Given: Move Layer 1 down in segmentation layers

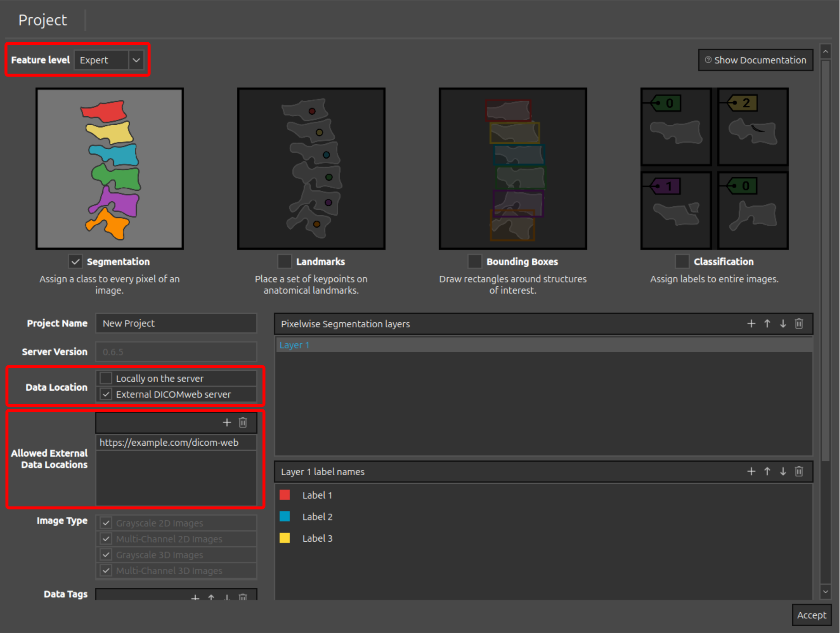Looking at the screenshot, I should pos(783,323).
